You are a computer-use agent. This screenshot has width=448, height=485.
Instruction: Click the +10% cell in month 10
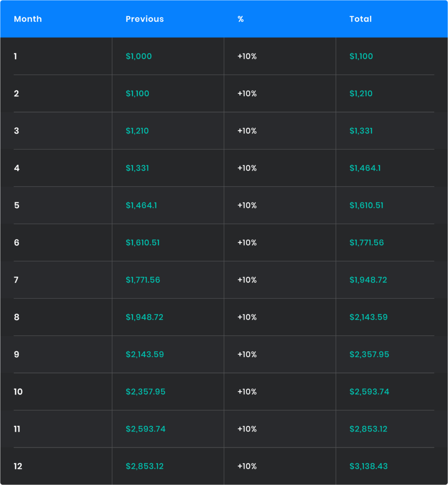(x=247, y=392)
